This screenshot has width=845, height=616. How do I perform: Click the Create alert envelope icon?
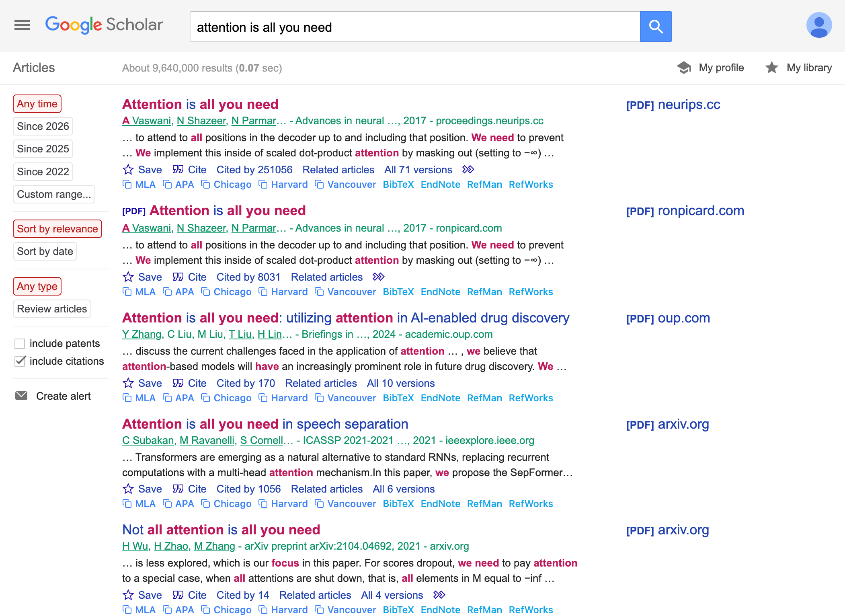21,396
